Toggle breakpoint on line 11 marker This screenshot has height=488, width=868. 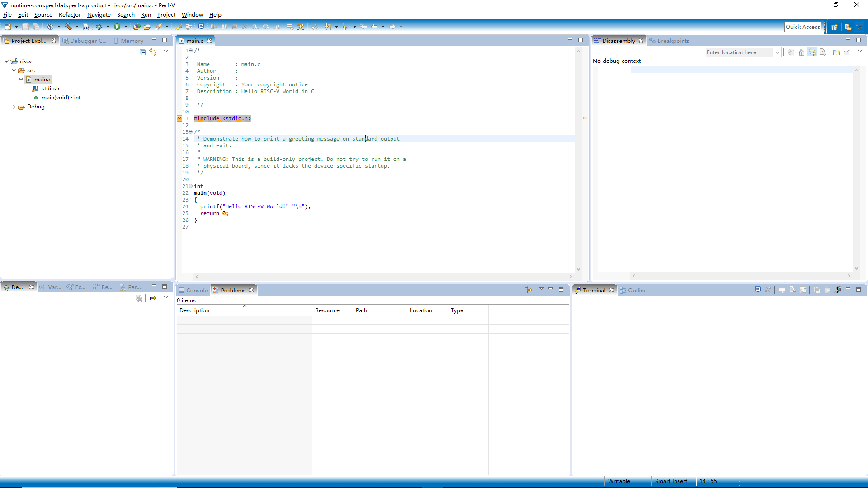(179, 118)
